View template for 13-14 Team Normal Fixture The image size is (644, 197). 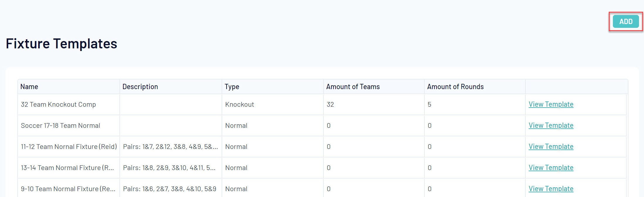click(x=551, y=168)
